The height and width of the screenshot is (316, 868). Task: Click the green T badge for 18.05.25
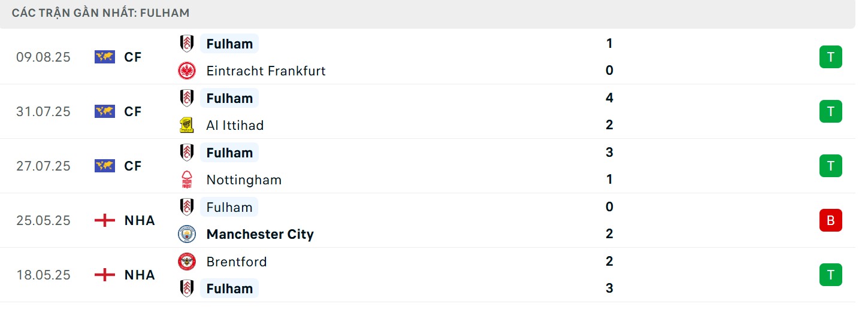pyautogui.click(x=830, y=275)
